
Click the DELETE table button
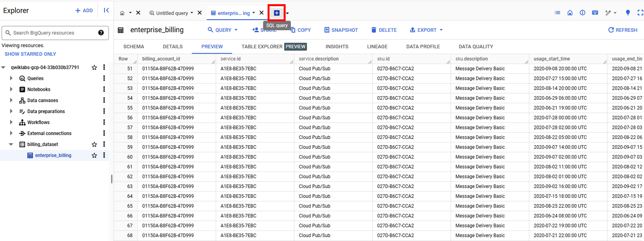pyautogui.click(x=384, y=30)
